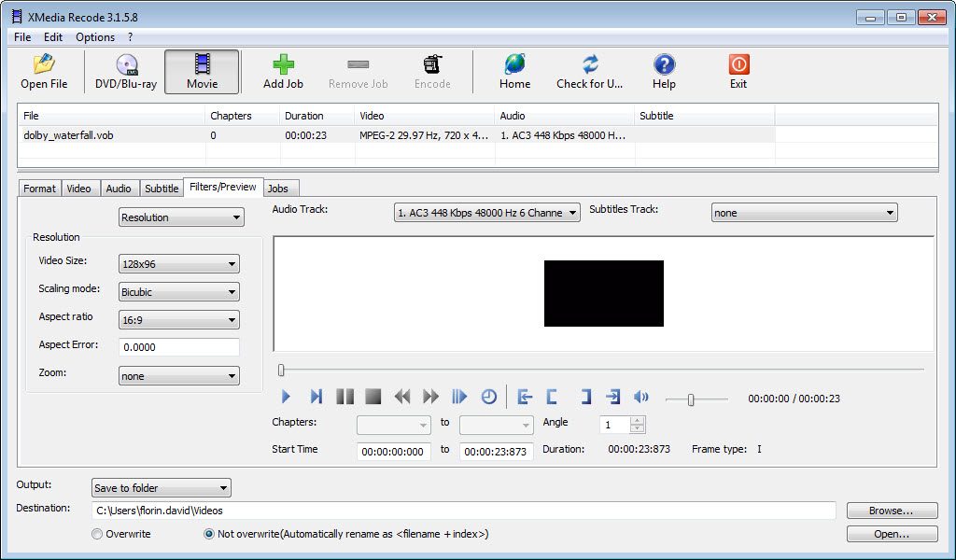
Task: Click the preview seek slider handle
Action: tap(281, 370)
